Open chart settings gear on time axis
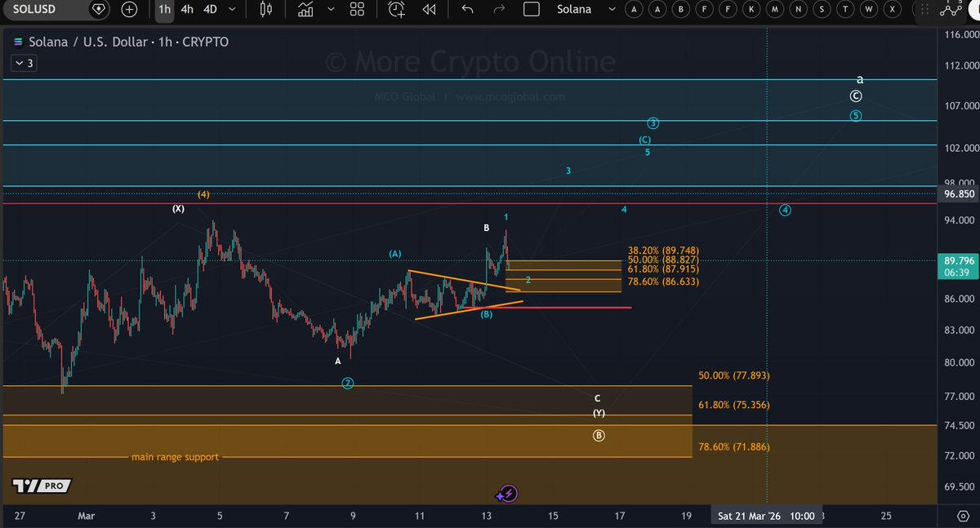The height and width of the screenshot is (528, 980). pos(962,516)
